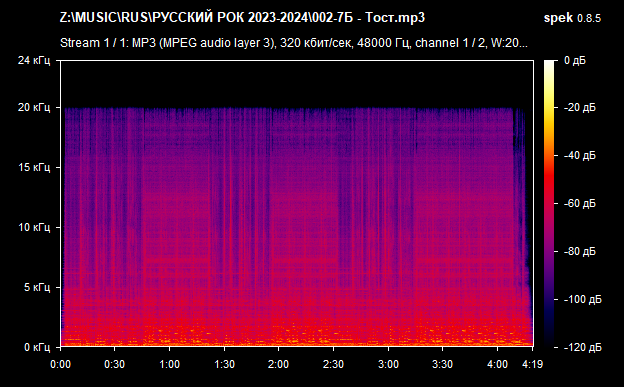Click the 10 кГц frequency axis label
This screenshot has width=624, height=387.
34,227
